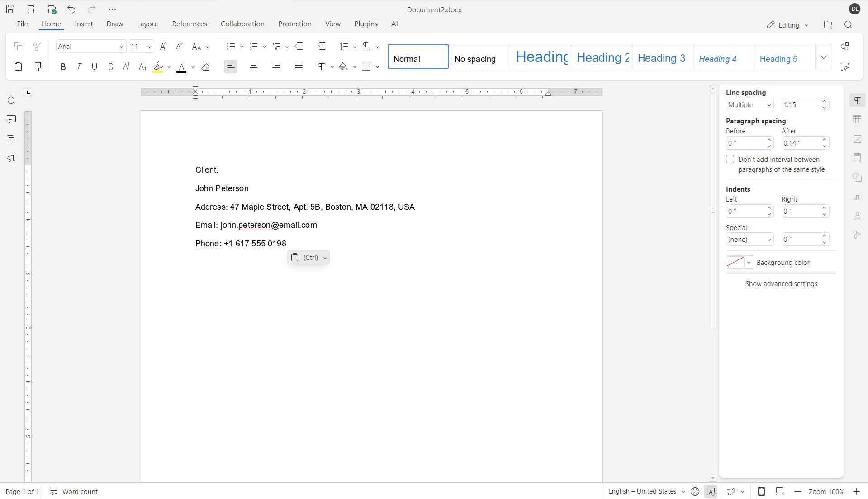
Task: Pick a paragraph background color swatch
Action: tap(736, 262)
